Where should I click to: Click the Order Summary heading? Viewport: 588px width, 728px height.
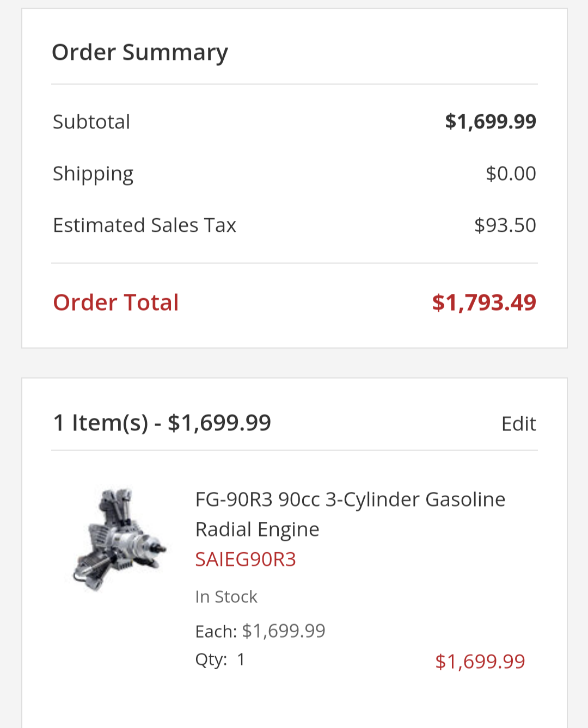[x=140, y=52]
